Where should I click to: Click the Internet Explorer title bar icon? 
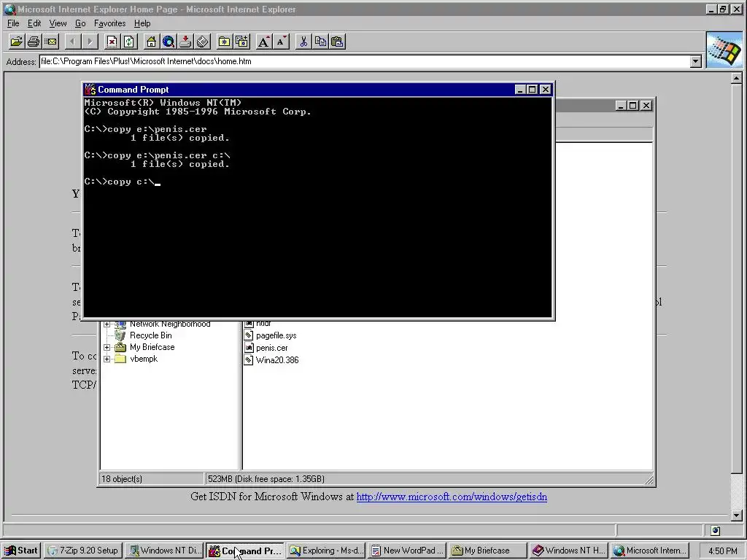(x=9, y=9)
